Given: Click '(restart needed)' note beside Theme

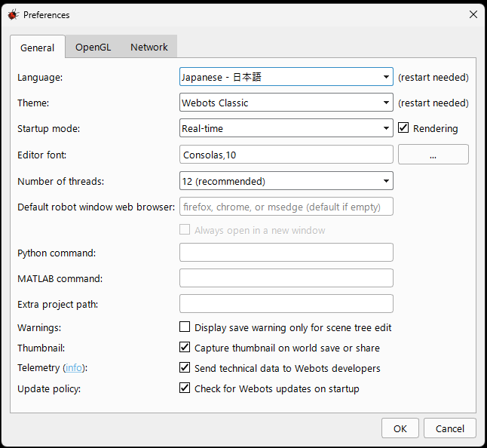Looking at the screenshot, I should click(x=433, y=103).
